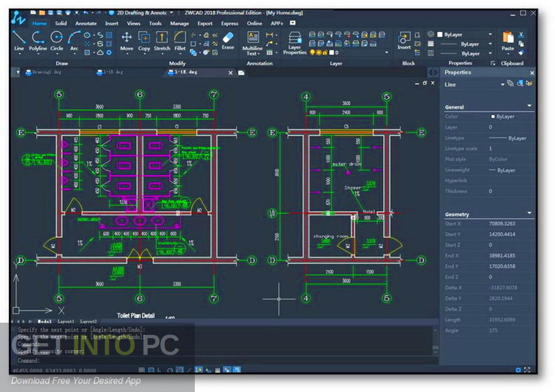Toggle grid display in status bar

point(151,370)
